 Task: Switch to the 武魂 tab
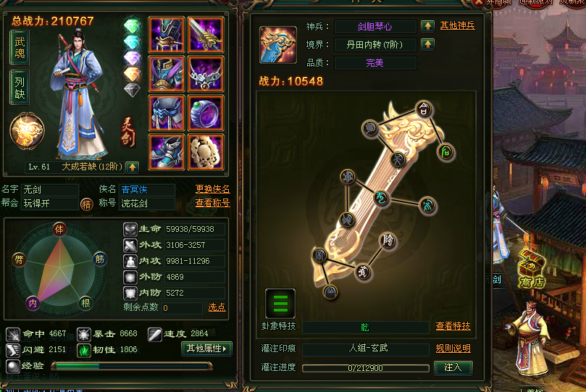[x=20, y=47]
